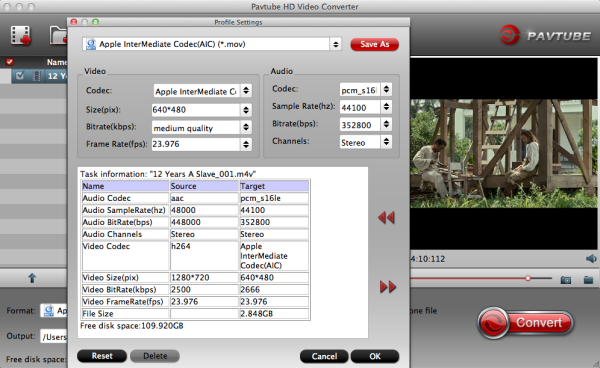Click the Frame Rate 23.976 input field

click(x=196, y=144)
